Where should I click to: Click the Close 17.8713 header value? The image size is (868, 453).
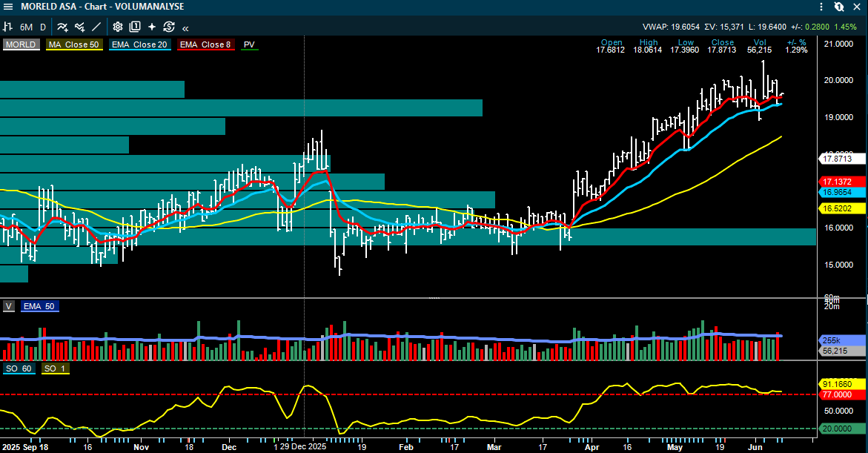[722, 50]
